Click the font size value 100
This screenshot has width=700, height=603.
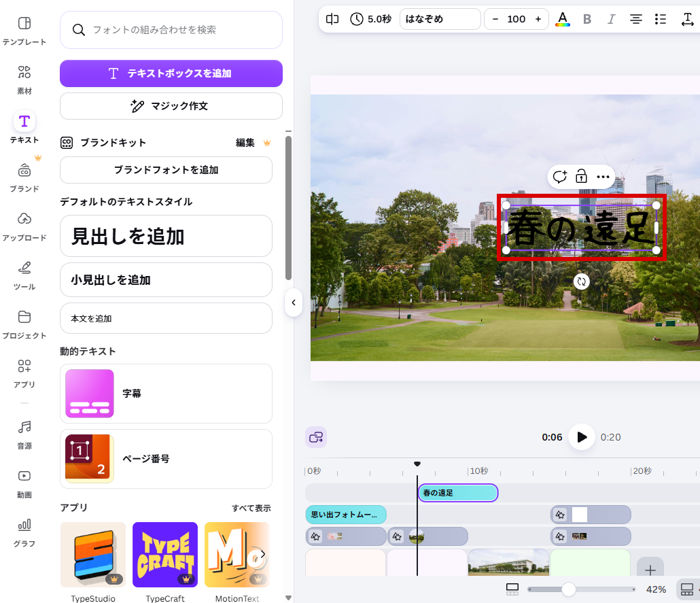[516, 19]
